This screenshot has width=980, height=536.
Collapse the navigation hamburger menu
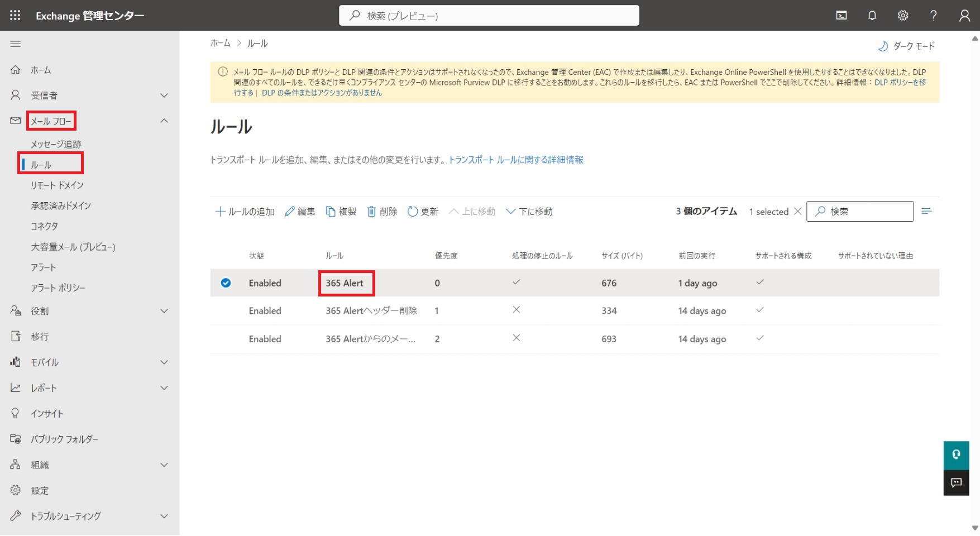point(16,44)
